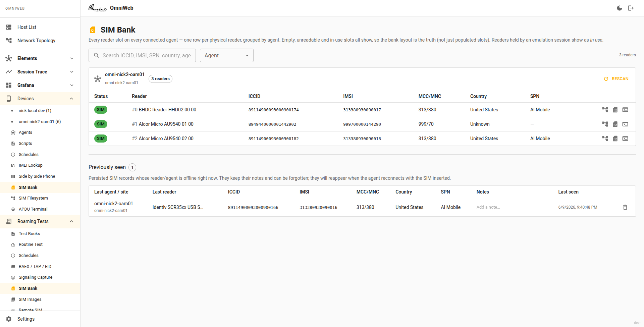Open Routine Test page
644x327 pixels.
click(40, 244)
